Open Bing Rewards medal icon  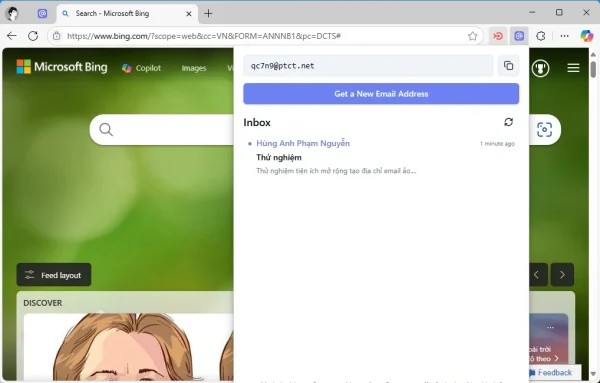pyautogui.click(x=540, y=68)
